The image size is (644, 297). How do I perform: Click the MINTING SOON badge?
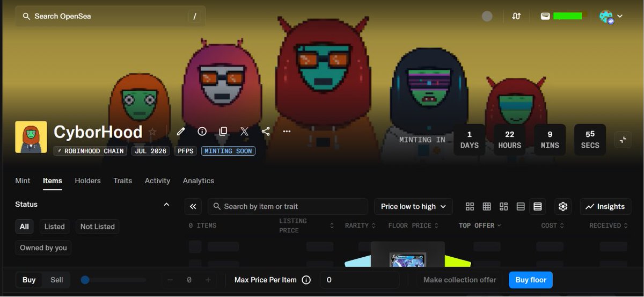tap(228, 151)
